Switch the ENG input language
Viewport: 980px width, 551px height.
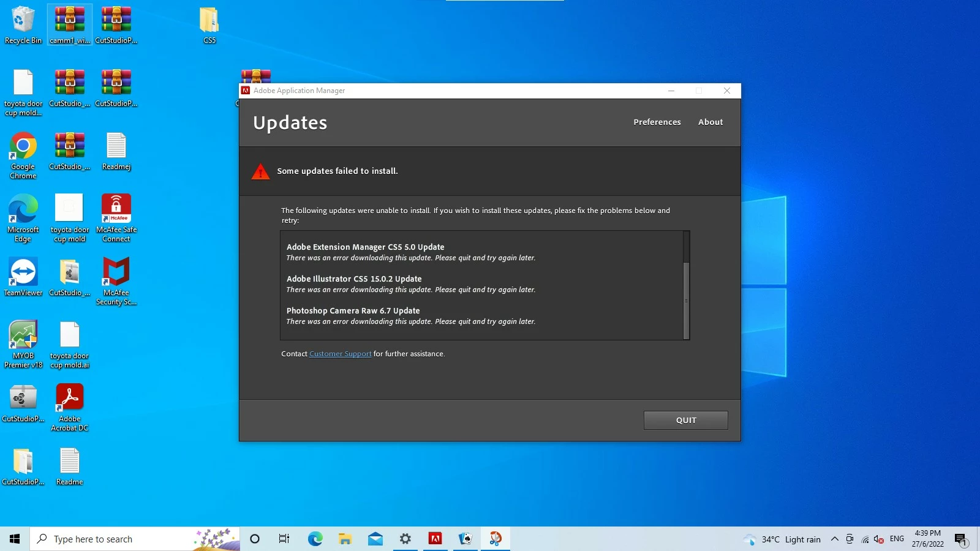tap(897, 539)
